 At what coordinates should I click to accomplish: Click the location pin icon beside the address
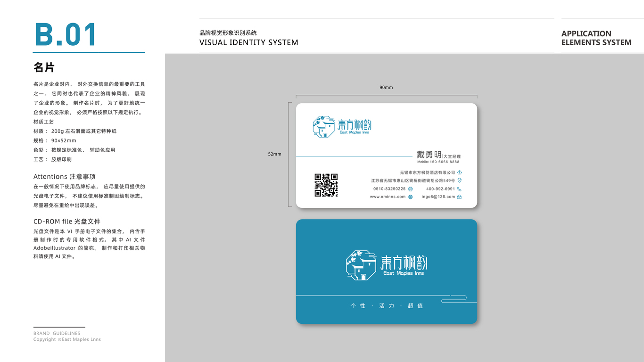(460, 181)
